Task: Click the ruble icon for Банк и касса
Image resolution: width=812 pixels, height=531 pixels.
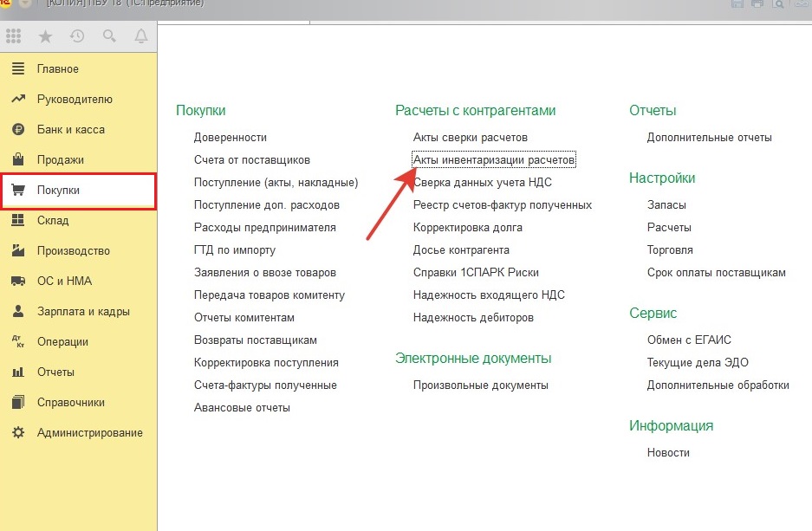Action: coord(18,130)
